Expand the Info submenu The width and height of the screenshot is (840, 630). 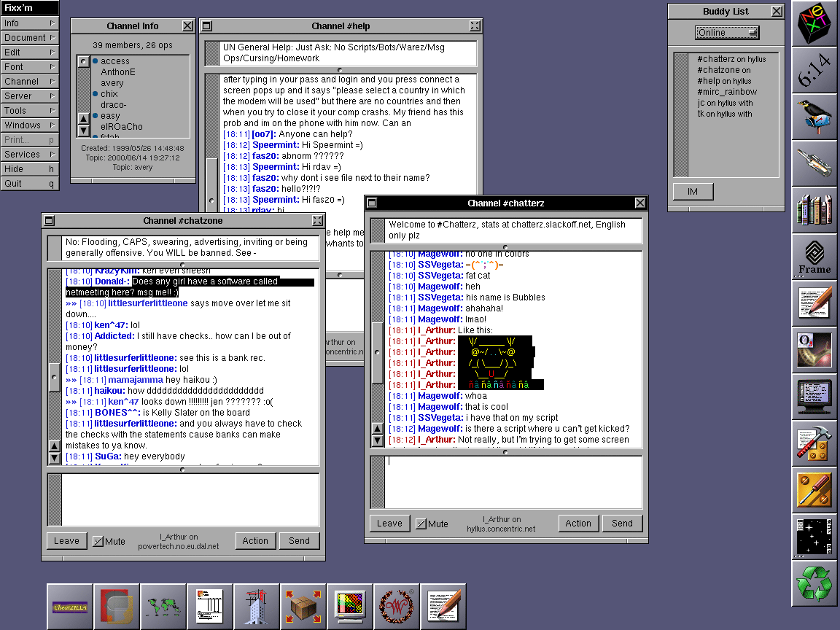click(x=29, y=23)
